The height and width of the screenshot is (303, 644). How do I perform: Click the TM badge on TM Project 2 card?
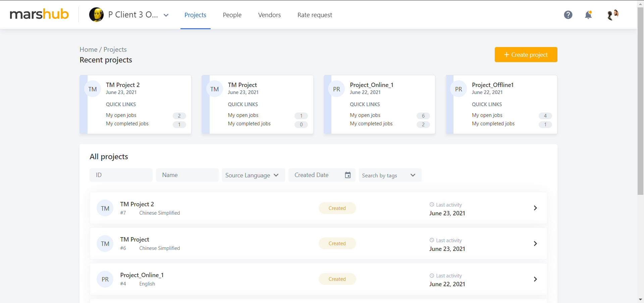(93, 89)
